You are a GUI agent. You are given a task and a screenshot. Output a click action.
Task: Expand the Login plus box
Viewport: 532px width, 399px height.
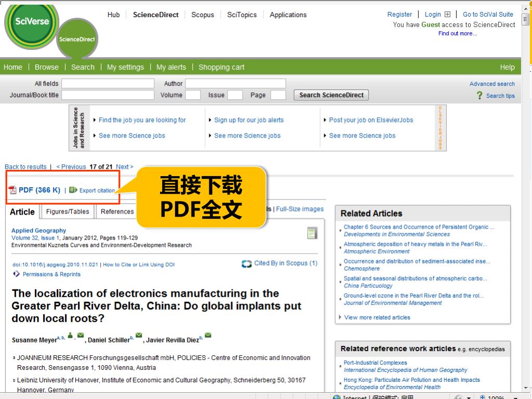click(x=447, y=14)
